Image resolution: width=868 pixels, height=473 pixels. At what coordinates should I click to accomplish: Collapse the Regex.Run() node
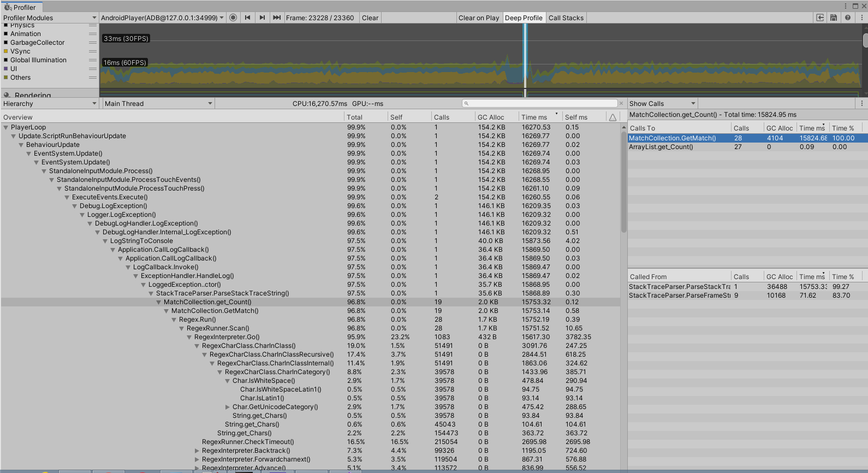[174, 320]
